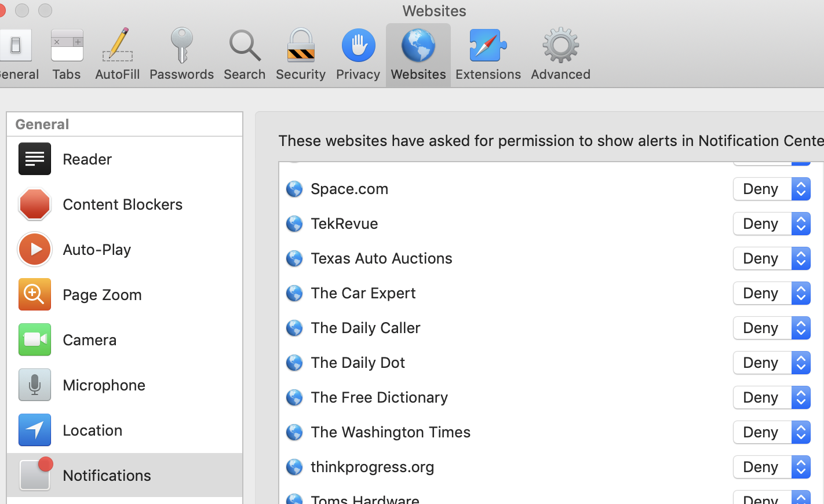The image size is (824, 504).
Task: Click the Page Zoom magnifier icon
Action: (35, 294)
